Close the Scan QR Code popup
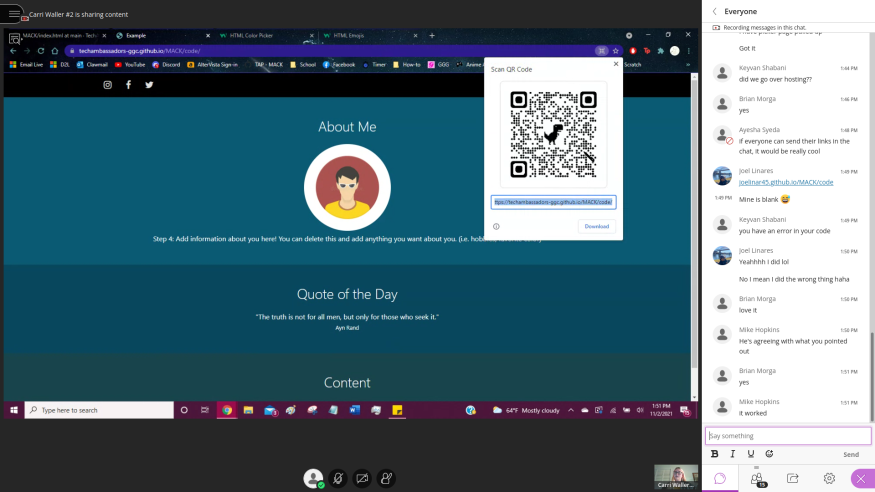Screen dimensions: 875x492 click(616, 64)
